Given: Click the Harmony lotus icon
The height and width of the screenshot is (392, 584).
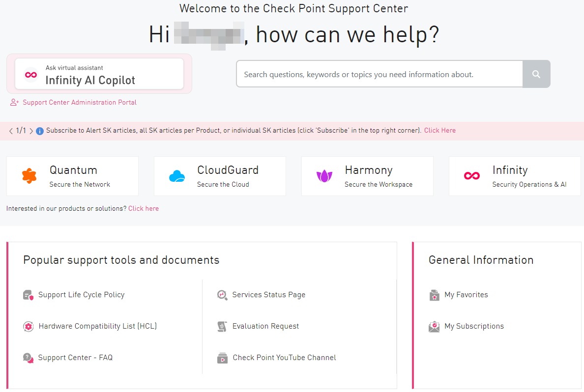Looking at the screenshot, I should (324, 175).
